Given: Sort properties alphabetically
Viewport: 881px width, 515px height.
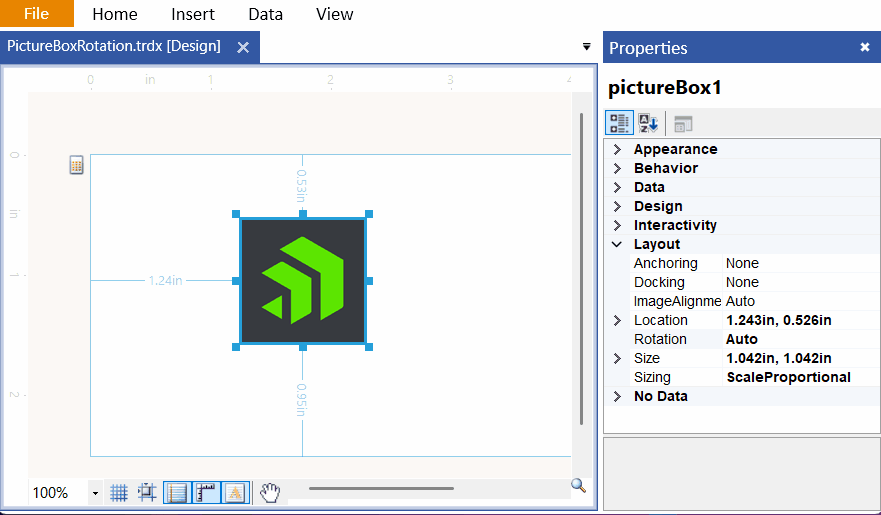Looking at the screenshot, I should pos(648,123).
